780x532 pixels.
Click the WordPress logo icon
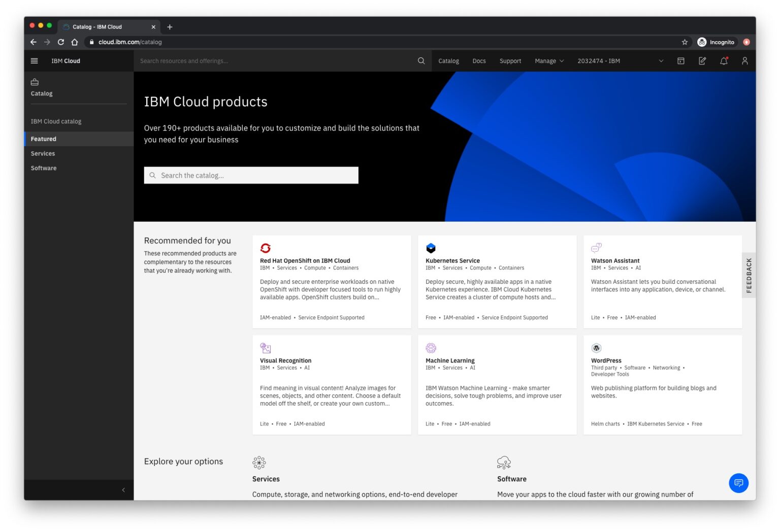click(x=596, y=348)
